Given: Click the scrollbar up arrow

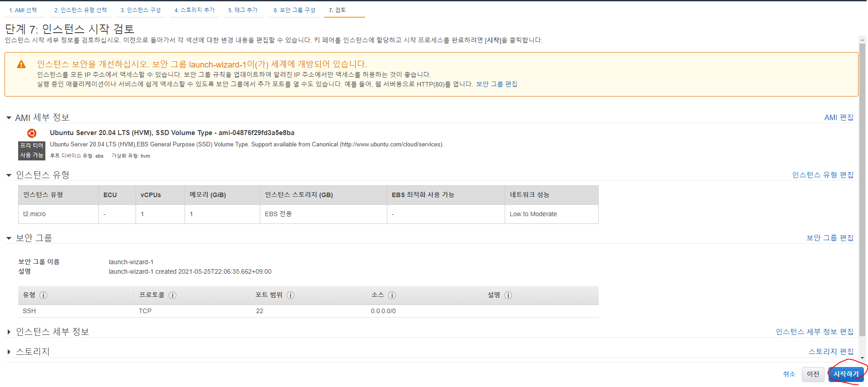Looking at the screenshot, I should tap(863, 40).
